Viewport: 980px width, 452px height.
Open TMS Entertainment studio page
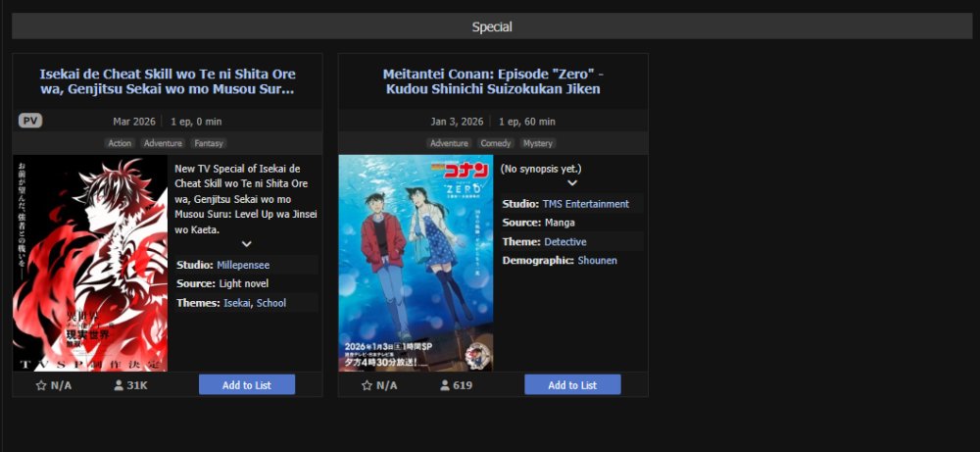[x=585, y=204]
